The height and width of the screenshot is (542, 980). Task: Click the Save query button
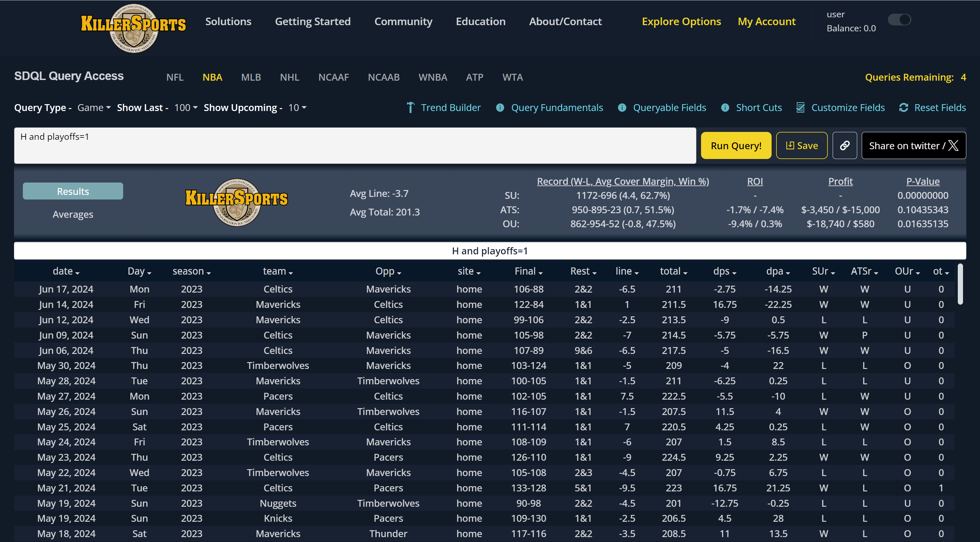tap(802, 145)
